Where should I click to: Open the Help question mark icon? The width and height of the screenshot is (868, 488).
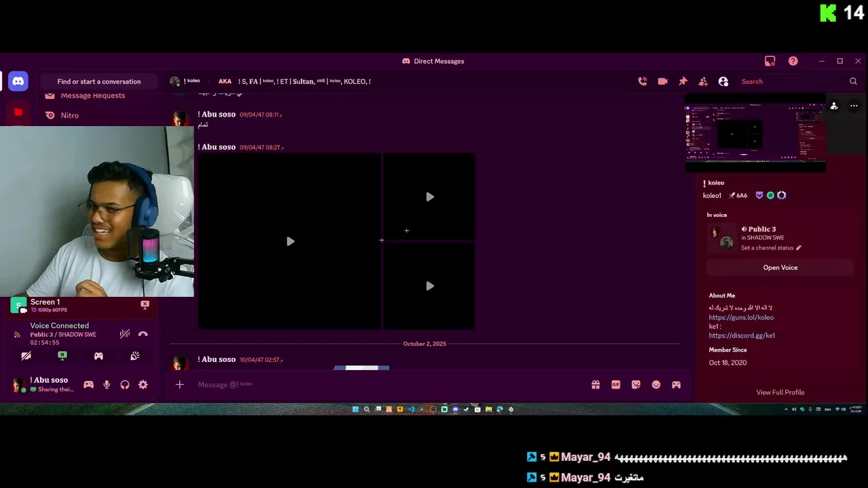pos(793,61)
